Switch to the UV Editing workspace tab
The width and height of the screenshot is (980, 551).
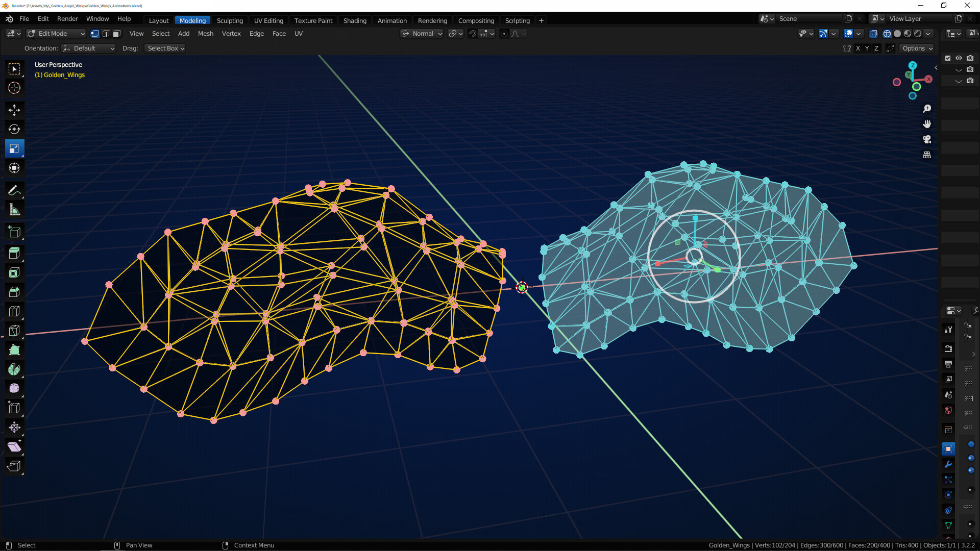268,20
